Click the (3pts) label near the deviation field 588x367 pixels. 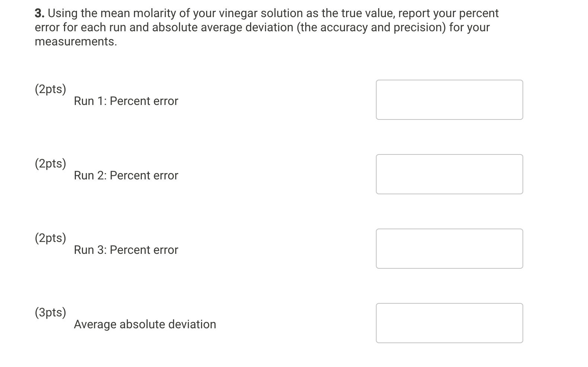pyautogui.click(x=51, y=313)
